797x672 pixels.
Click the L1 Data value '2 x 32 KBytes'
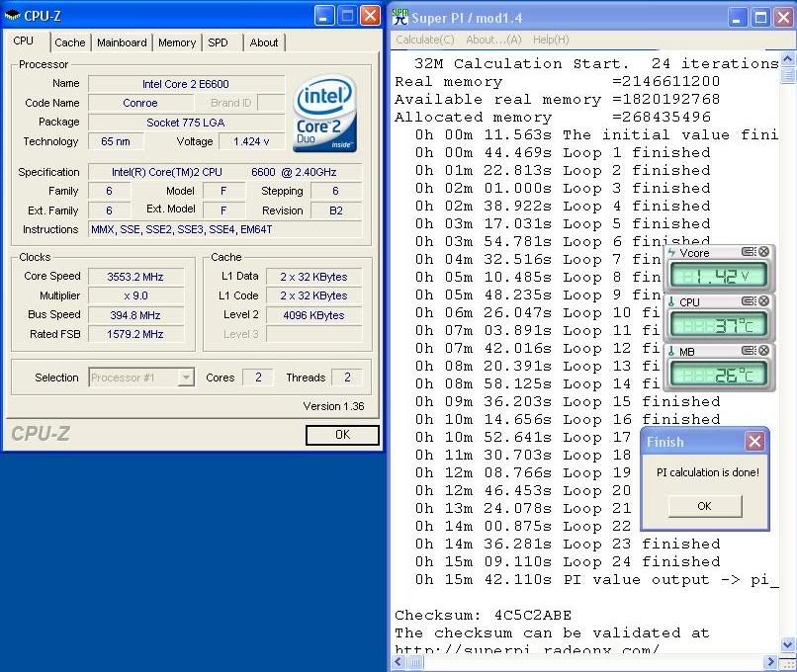314,277
